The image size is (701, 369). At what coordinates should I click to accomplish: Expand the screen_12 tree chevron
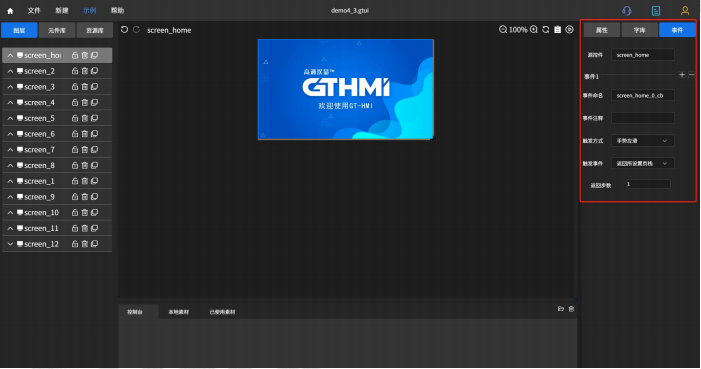tap(10, 244)
